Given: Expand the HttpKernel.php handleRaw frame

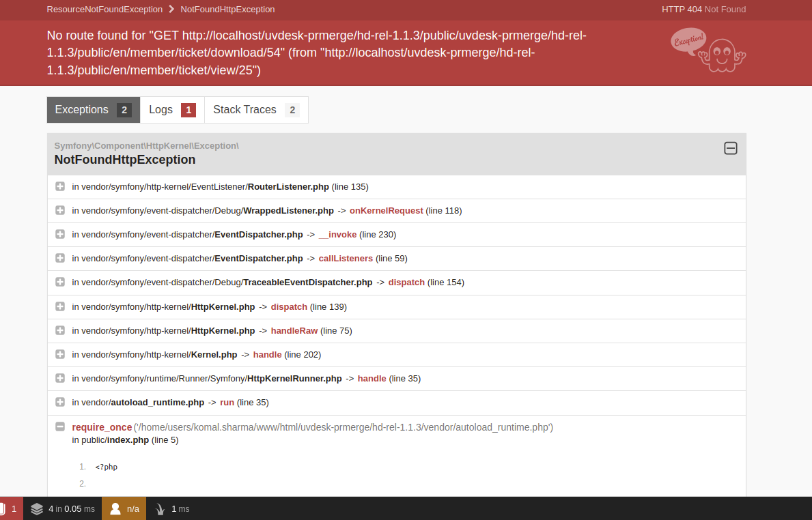Looking at the screenshot, I should click(60, 330).
